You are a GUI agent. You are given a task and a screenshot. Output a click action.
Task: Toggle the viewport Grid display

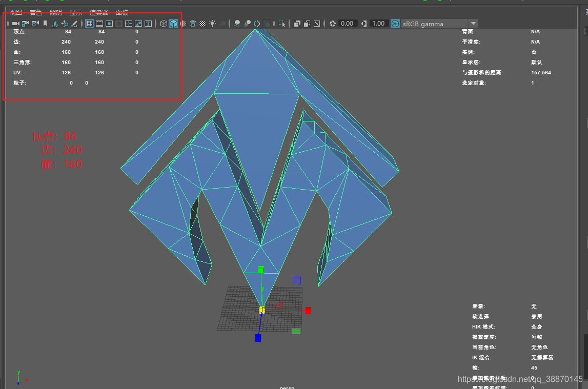pos(90,24)
